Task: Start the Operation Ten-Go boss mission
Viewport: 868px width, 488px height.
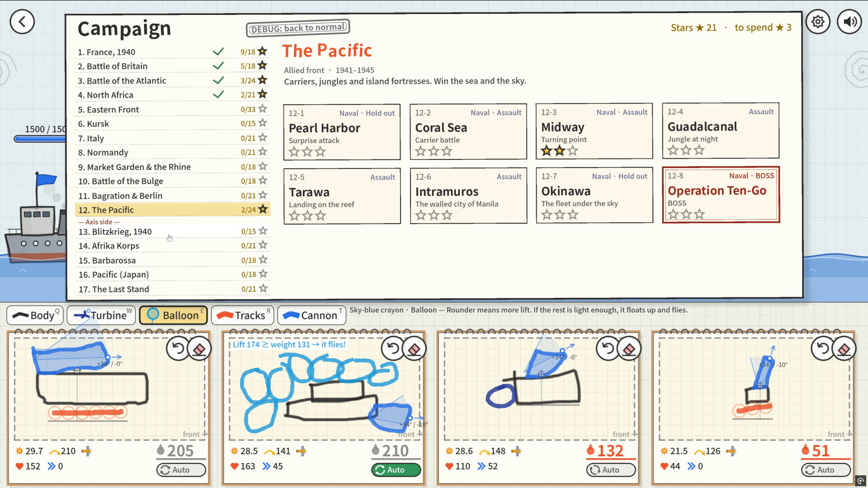Action: point(721,195)
